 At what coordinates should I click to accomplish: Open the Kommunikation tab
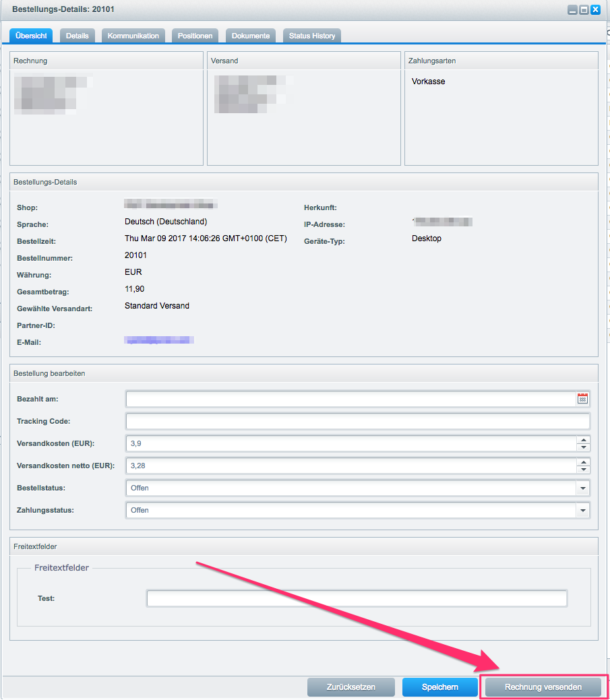coord(133,36)
